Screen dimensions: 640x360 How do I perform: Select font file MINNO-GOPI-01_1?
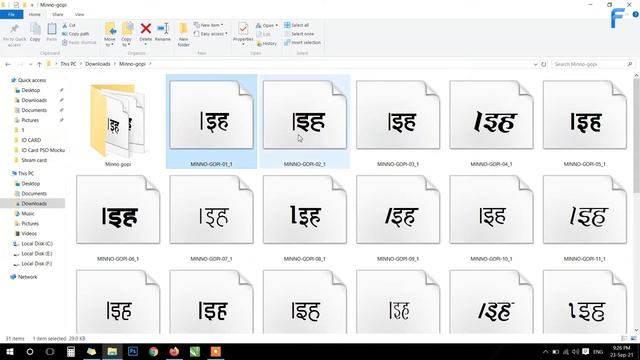(x=211, y=121)
